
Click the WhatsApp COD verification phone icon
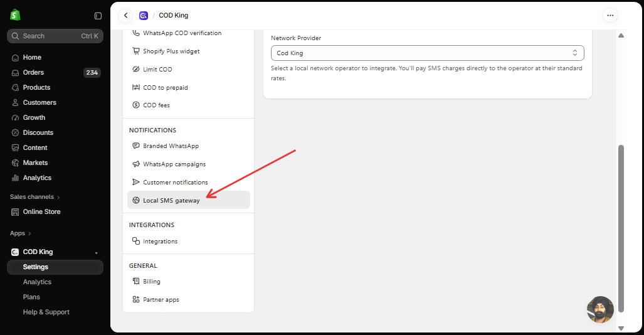[x=136, y=33]
